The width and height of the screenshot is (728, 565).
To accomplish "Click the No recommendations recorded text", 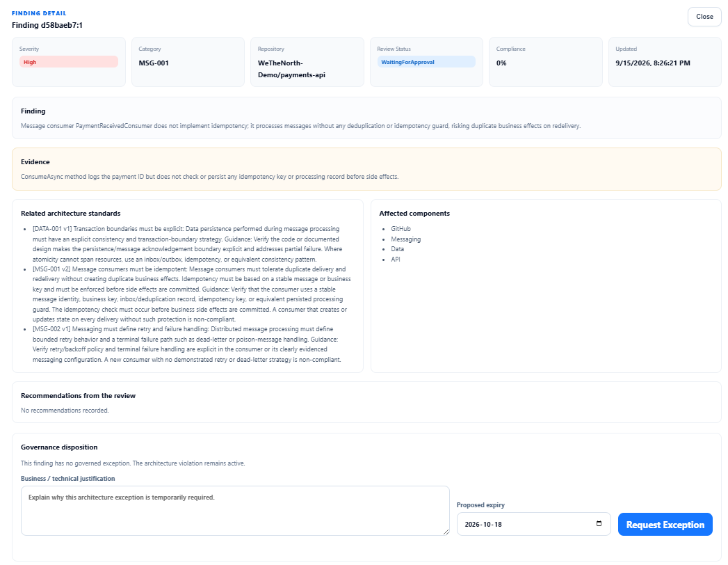I will [x=65, y=411].
